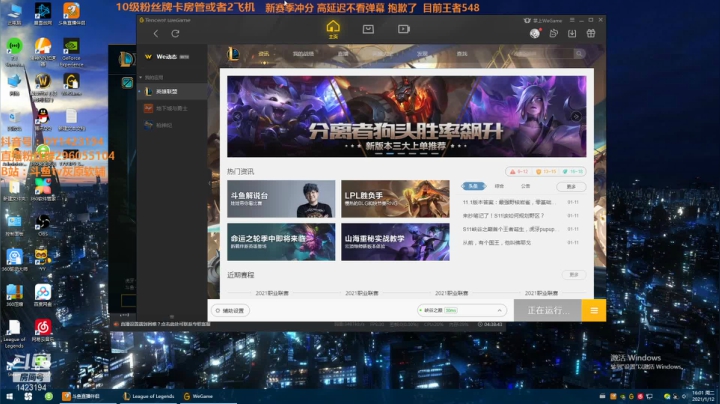Click the green 16-18 age rating badge
Viewport: 720px width, 404px height.
[573, 172]
